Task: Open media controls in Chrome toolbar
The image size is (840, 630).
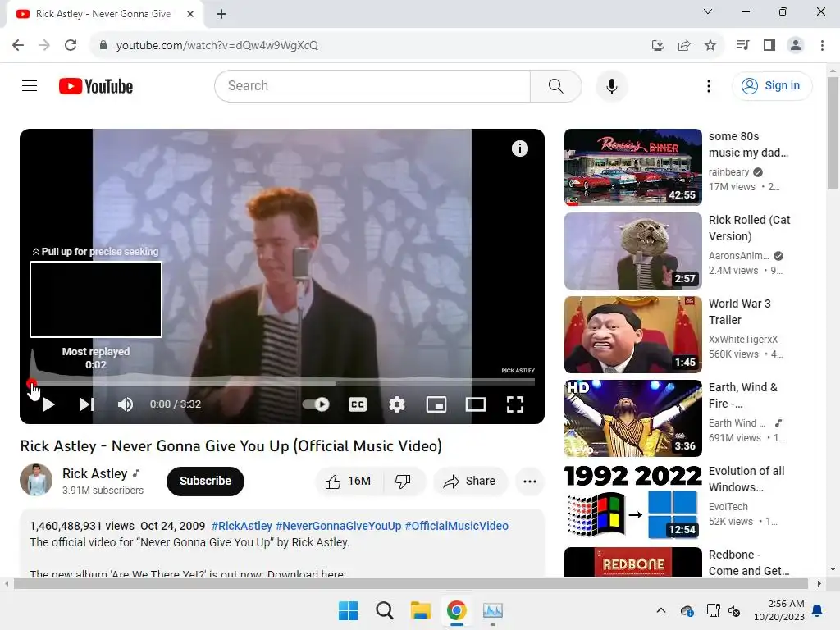Action: click(x=742, y=45)
